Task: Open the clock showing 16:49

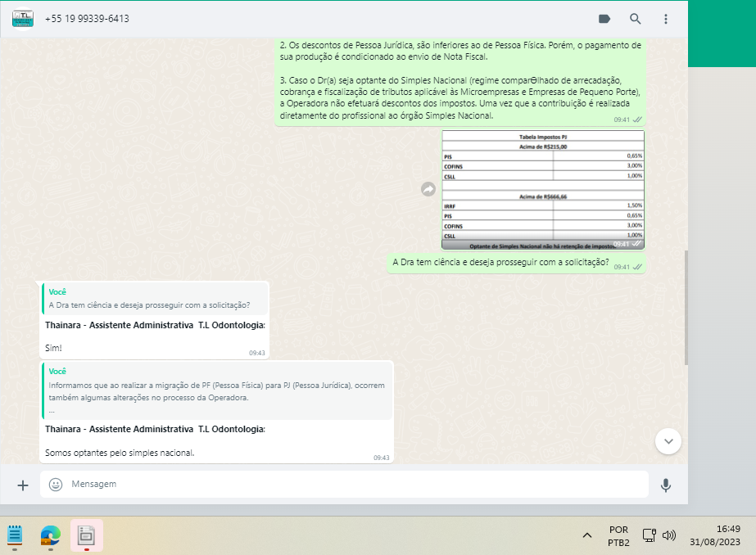Action: point(715,535)
